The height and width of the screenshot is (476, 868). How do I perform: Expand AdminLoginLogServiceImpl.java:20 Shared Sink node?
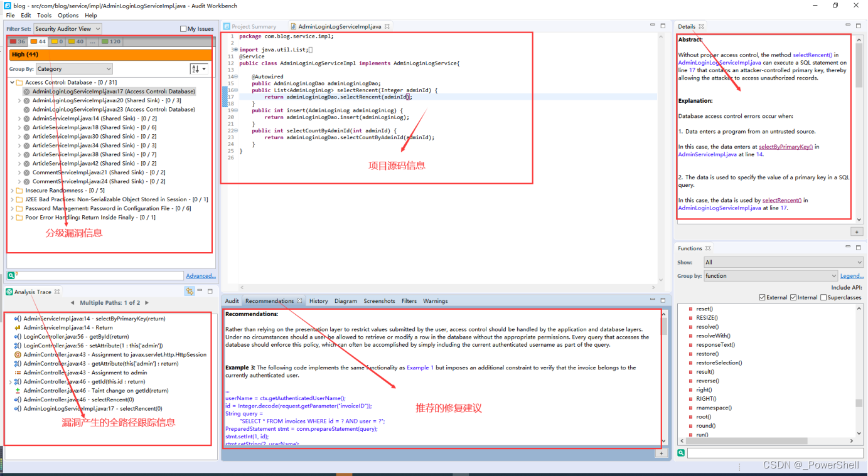pos(19,100)
